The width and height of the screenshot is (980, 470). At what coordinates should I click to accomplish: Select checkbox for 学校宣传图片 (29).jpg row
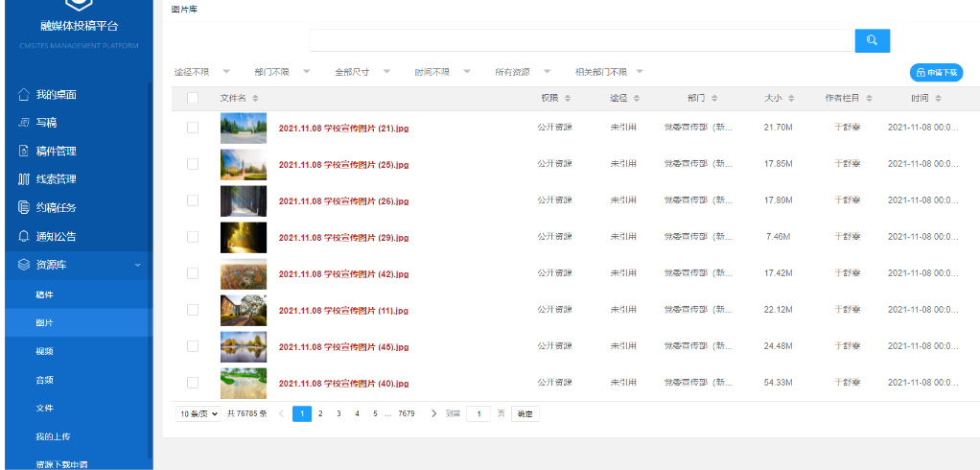coord(193,237)
